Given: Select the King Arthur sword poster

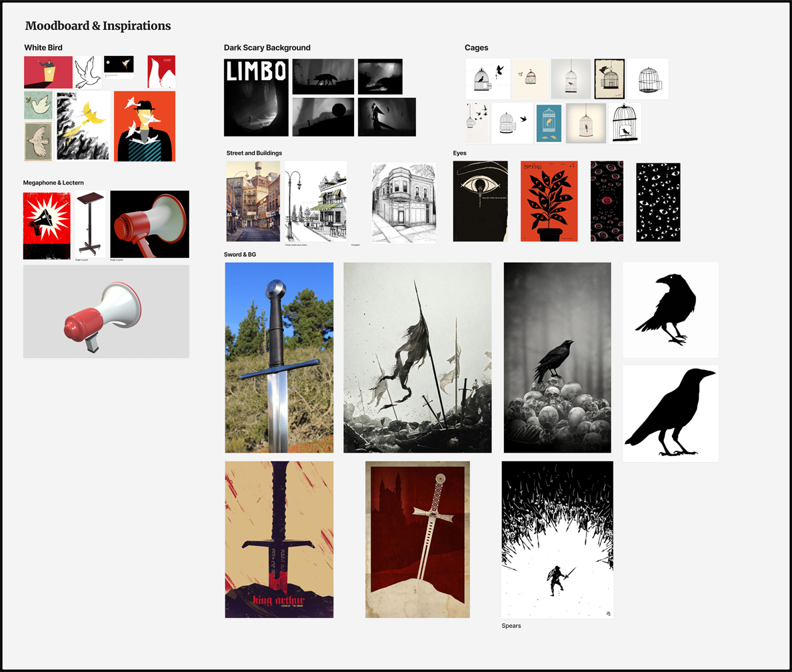Looking at the screenshot, I should tap(279, 539).
